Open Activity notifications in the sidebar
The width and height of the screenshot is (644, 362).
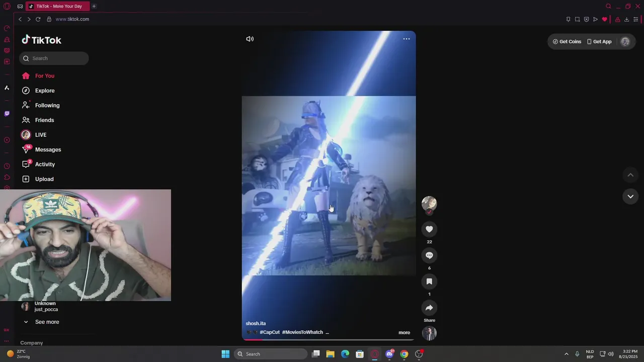click(38, 164)
